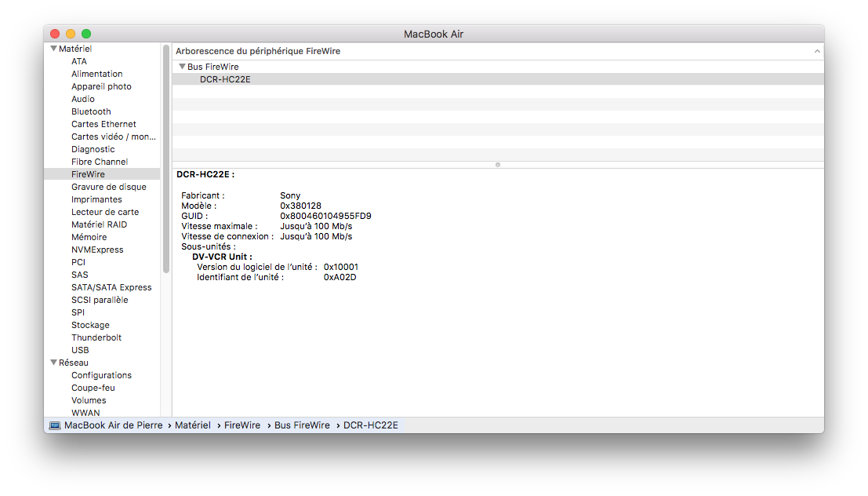Select Bus FireWire tree row
The height and width of the screenshot is (496, 868).
coord(498,67)
